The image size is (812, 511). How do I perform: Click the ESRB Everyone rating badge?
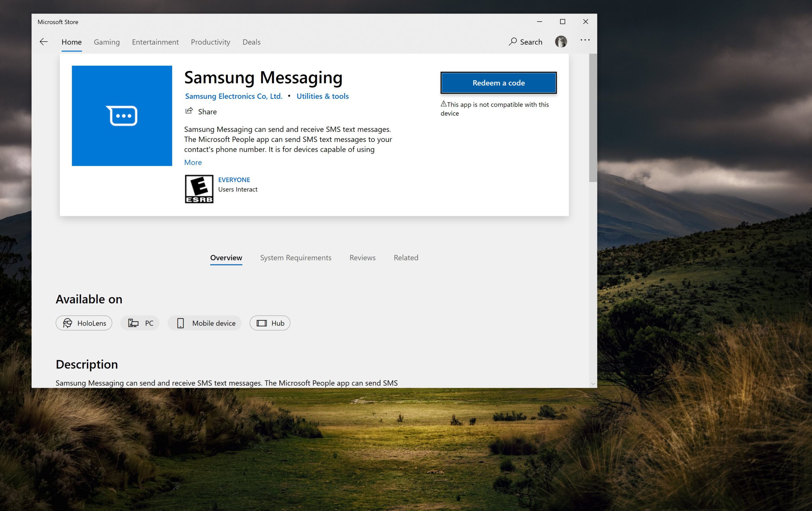coord(199,189)
